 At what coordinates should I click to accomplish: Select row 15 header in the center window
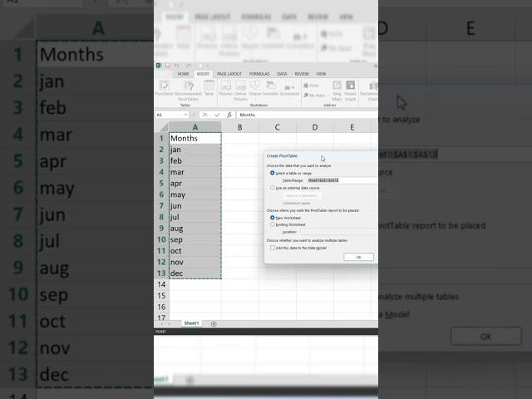(161, 296)
